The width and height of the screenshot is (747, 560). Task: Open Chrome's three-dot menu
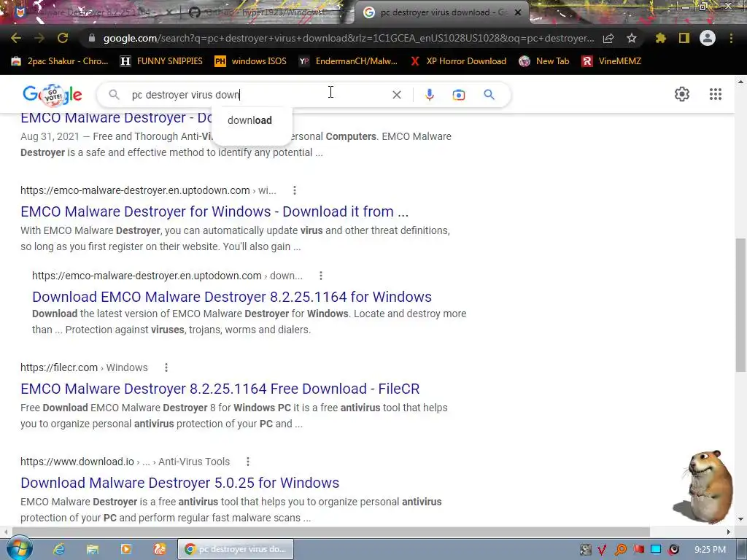pyautogui.click(x=731, y=38)
